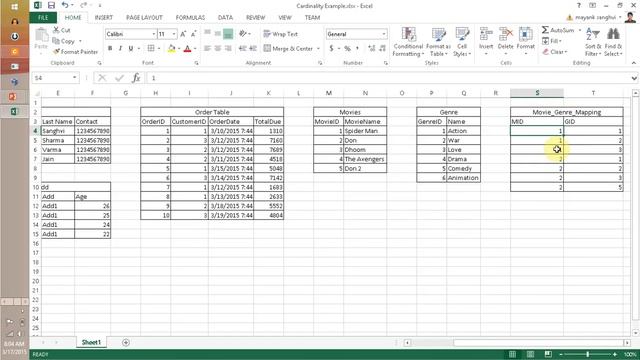Image resolution: width=640 pixels, height=360 pixels.
Task: Click the formula bar input field
Action: [388, 78]
